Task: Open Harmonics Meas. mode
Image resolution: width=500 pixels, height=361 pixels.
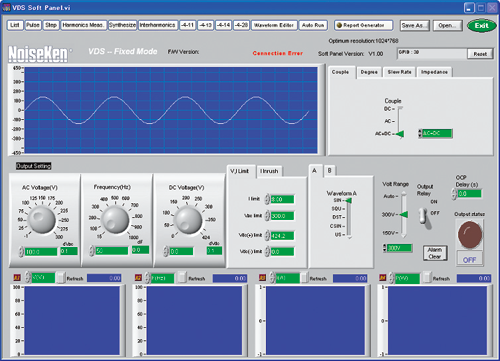Action: pos(83,25)
